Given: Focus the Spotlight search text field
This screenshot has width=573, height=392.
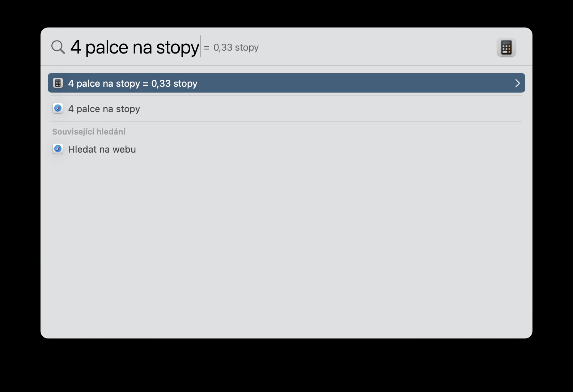Looking at the screenshot, I should 326,47.
